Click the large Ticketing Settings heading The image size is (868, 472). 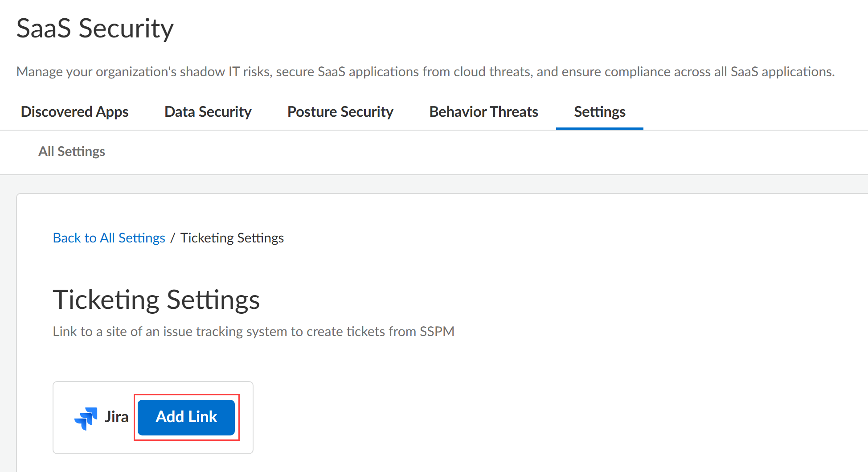(x=156, y=300)
